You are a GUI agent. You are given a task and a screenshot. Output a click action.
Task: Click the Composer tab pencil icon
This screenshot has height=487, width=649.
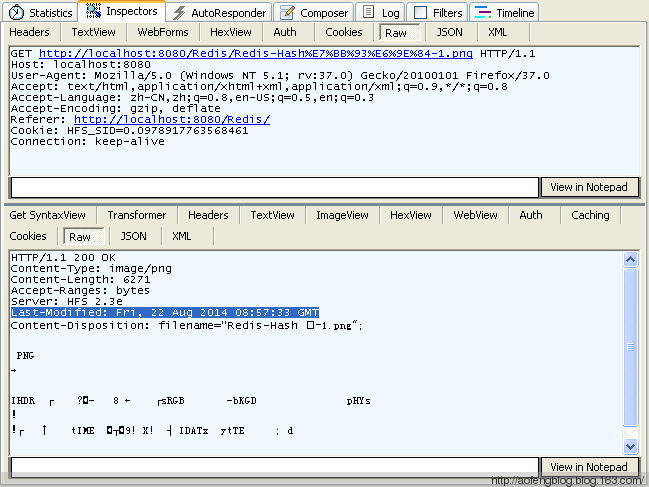[x=287, y=13]
